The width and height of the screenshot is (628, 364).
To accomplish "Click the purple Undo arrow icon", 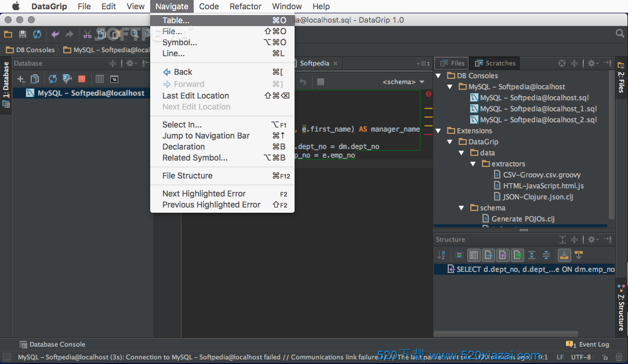I will pyautogui.click(x=55, y=34).
